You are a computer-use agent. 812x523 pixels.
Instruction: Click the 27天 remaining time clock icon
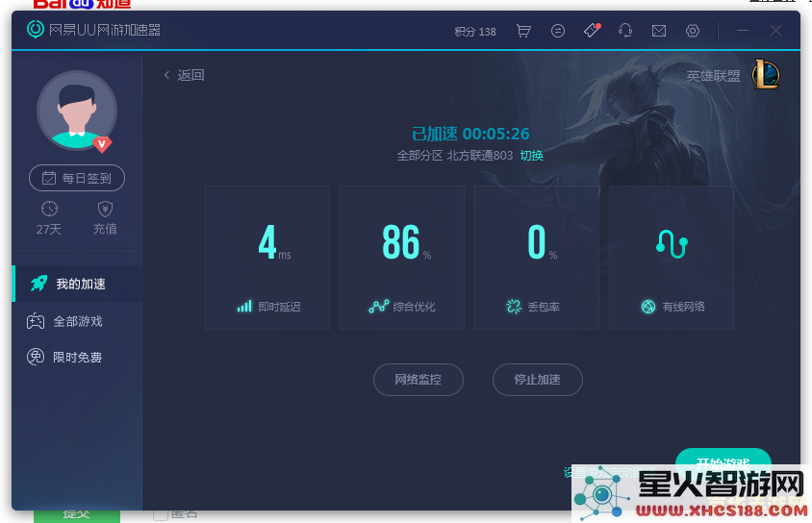(49, 209)
